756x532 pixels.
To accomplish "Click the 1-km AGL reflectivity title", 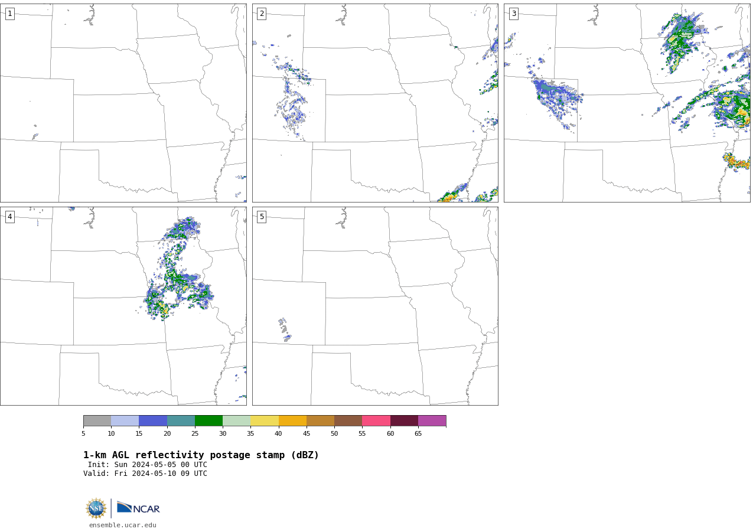I will click(201, 455).
